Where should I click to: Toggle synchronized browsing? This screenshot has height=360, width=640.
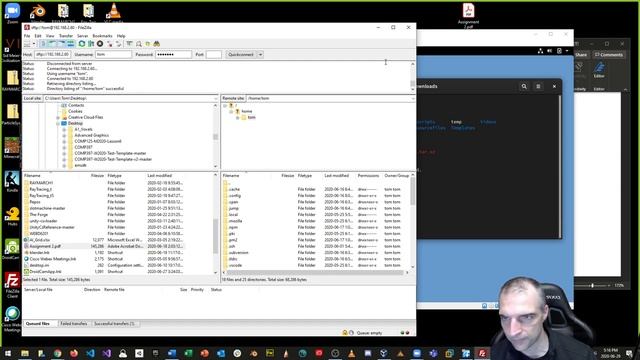pyautogui.click(x=148, y=44)
